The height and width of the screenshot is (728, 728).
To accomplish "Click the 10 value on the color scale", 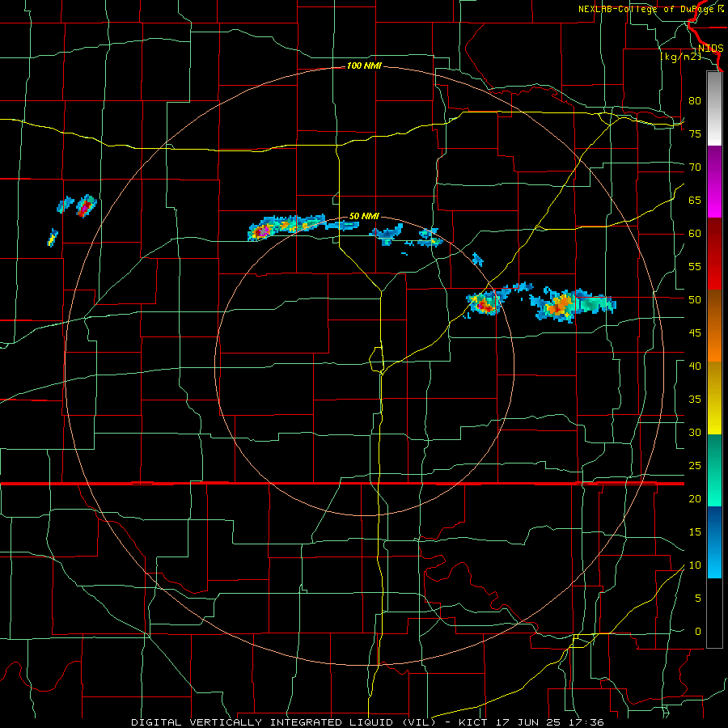I will (x=695, y=565).
